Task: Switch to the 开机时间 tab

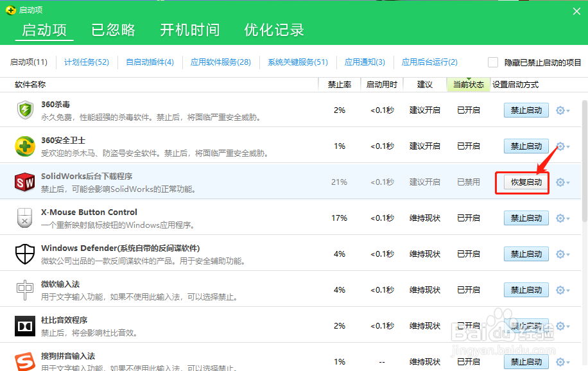Action: point(189,30)
